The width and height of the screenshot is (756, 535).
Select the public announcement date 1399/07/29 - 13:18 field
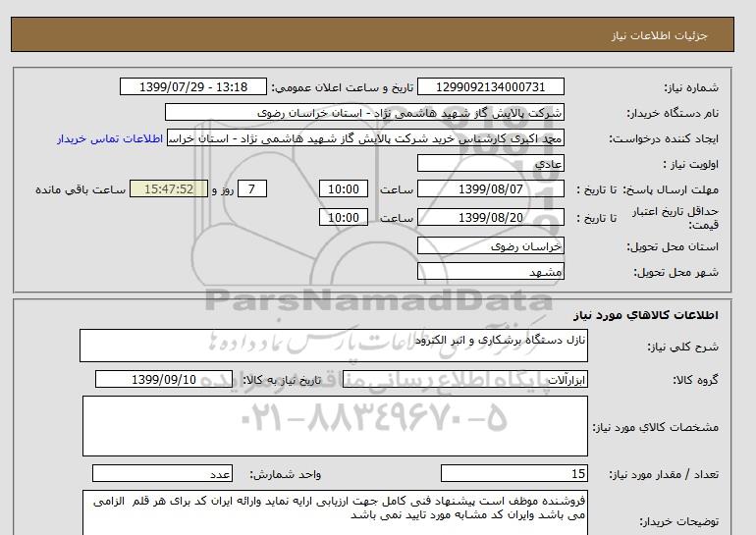click(x=192, y=87)
